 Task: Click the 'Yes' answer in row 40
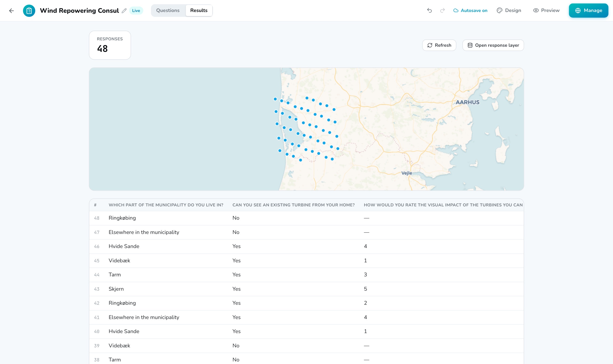tap(237, 331)
